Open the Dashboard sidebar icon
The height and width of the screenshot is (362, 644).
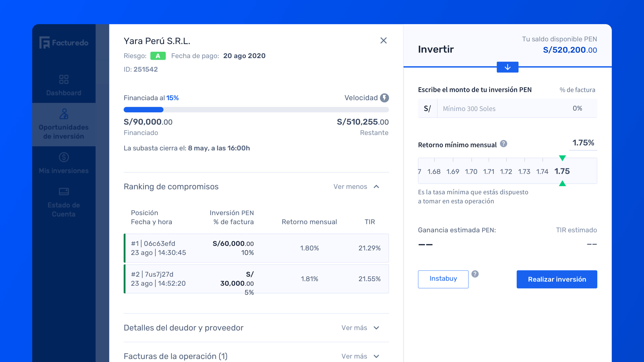click(x=64, y=79)
